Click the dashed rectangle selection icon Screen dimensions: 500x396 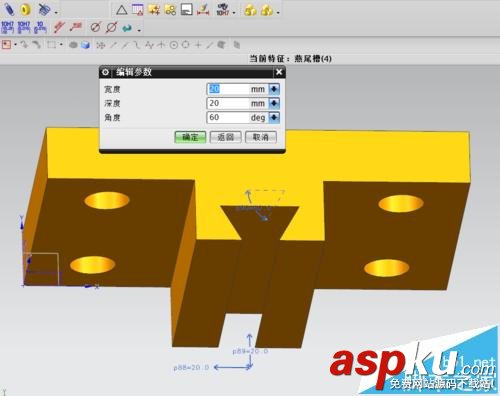click(51, 44)
